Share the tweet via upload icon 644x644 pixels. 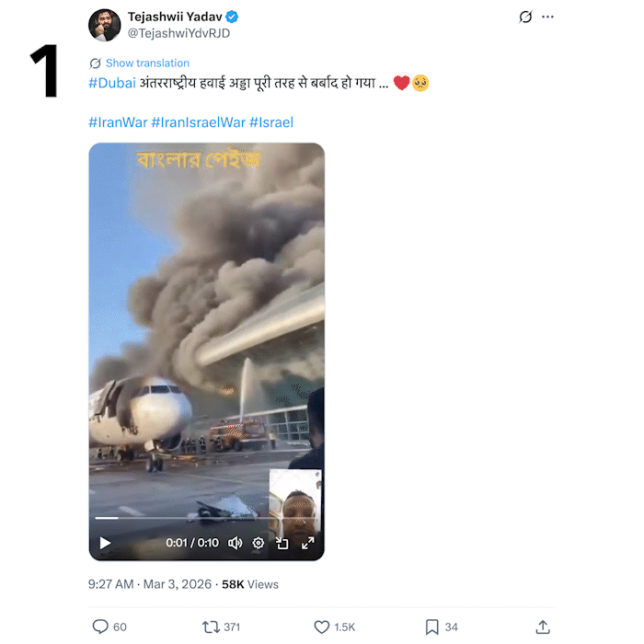click(543, 627)
